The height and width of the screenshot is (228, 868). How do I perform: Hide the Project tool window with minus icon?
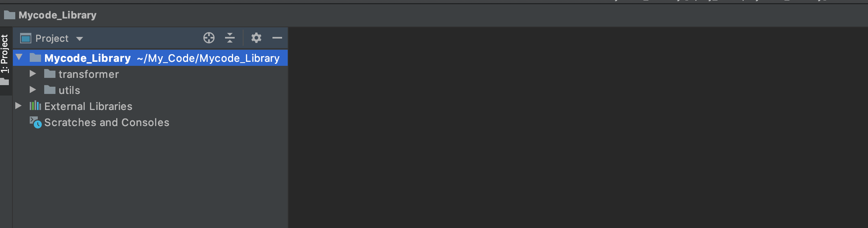tap(277, 38)
